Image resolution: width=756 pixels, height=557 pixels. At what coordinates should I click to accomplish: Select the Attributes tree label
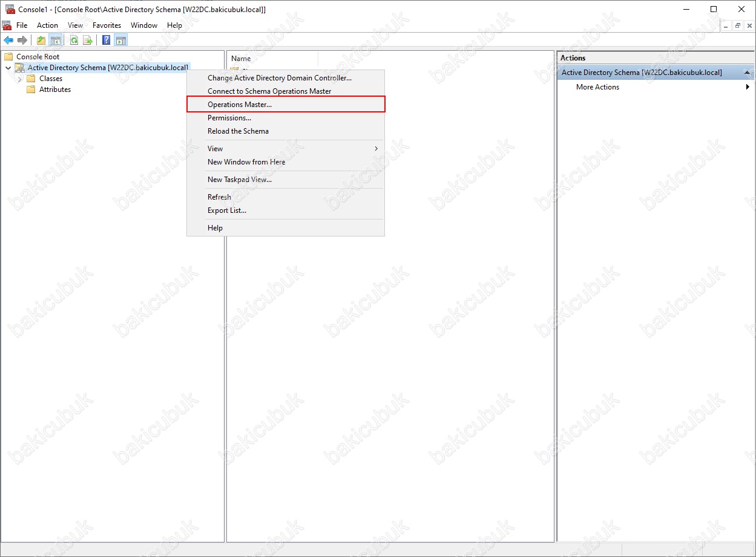(x=55, y=90)
